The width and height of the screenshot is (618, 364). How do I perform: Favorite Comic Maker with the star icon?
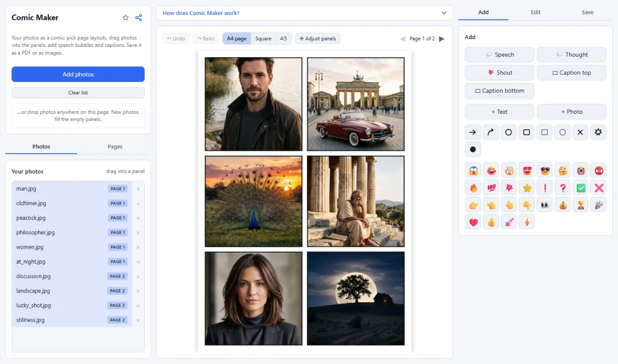coord(126,18)
